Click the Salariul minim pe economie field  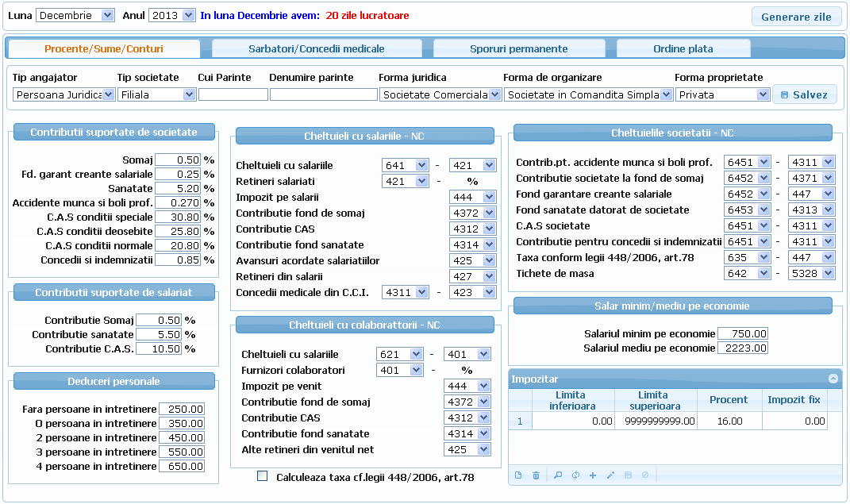pos(743,334)
